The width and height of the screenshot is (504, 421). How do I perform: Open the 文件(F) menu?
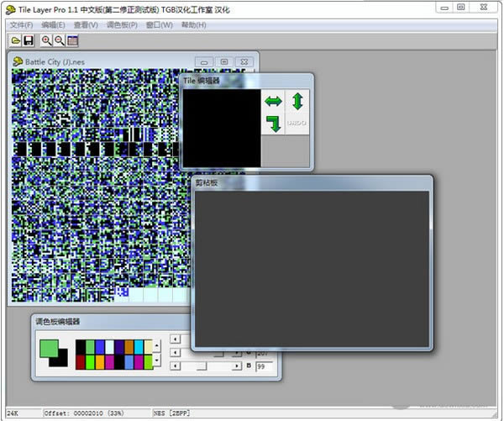click(x=21, y=25)
